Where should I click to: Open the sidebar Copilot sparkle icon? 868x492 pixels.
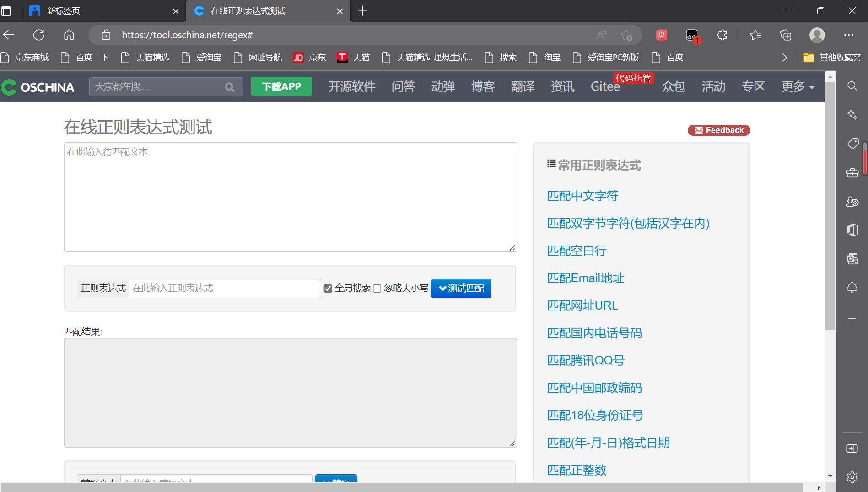tap(852, 115)
